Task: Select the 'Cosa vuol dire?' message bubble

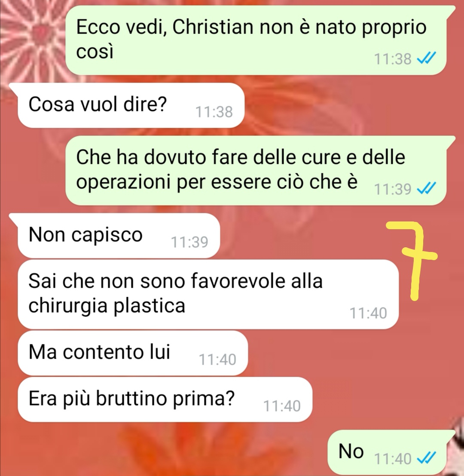Action: pyautogui.click(x=131, y=105)
